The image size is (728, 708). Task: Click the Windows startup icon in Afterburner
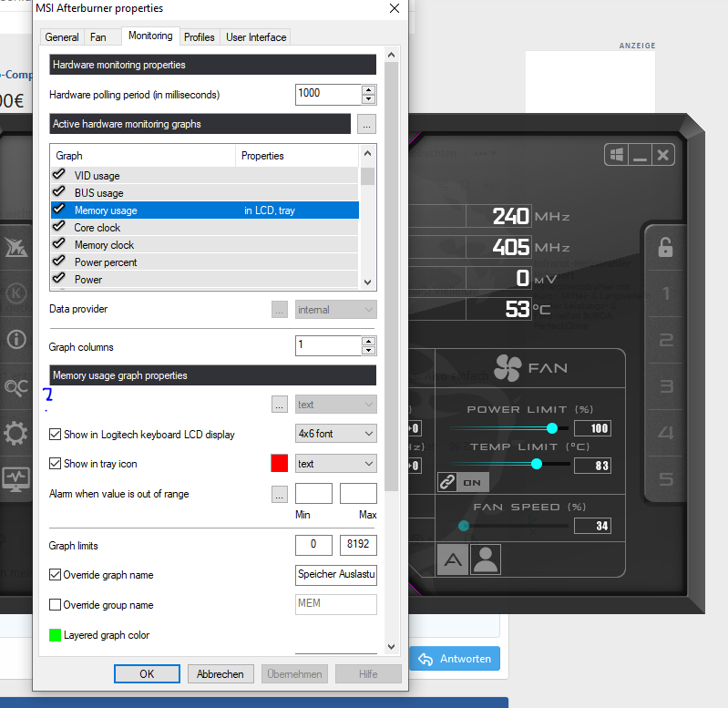coord(617,155)
